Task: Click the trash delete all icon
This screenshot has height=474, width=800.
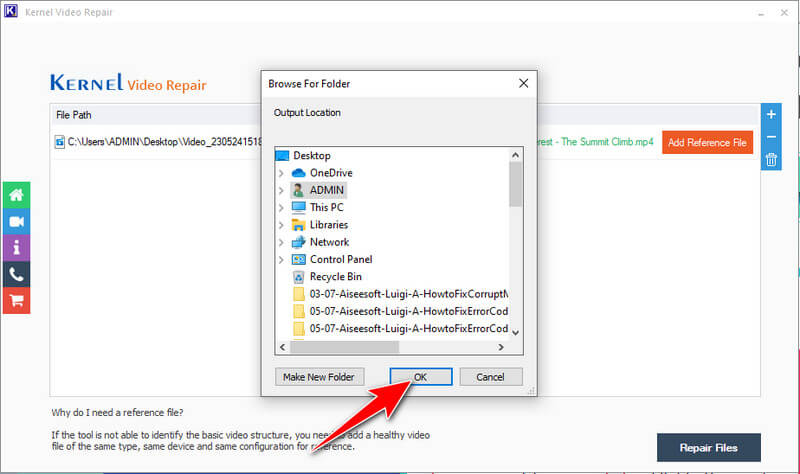Action: [x=771, y=160]
